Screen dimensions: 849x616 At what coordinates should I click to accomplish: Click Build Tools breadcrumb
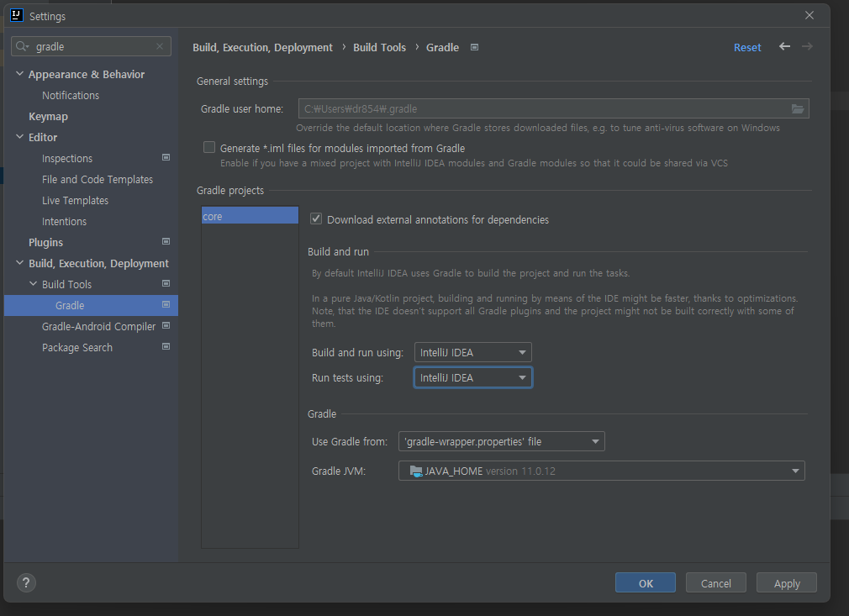379,48
